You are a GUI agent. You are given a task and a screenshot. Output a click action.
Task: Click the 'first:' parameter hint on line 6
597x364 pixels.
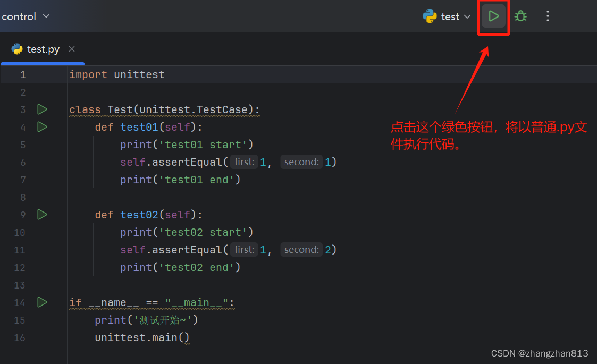point(244,162)
